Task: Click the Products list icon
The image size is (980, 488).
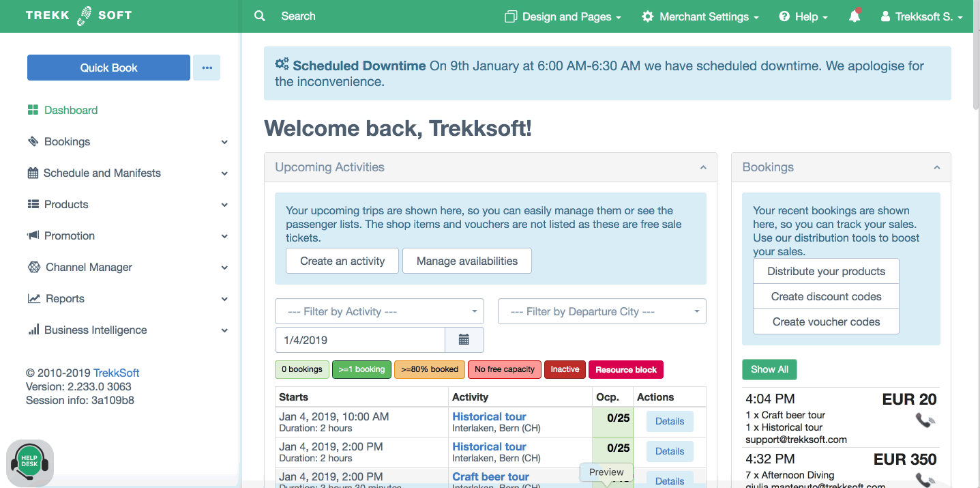Action: pyautogui.click(x=33, y=204)
